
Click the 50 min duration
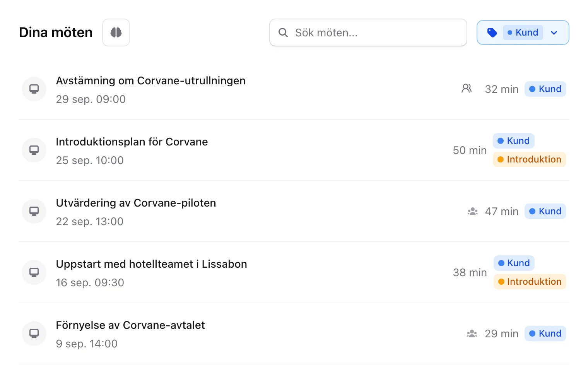pyautogui.click(x=470, y=150)
